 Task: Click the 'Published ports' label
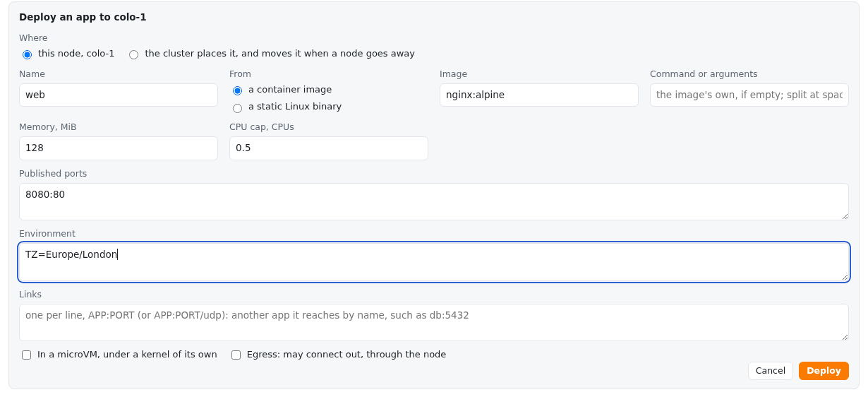tap(53, 174)
